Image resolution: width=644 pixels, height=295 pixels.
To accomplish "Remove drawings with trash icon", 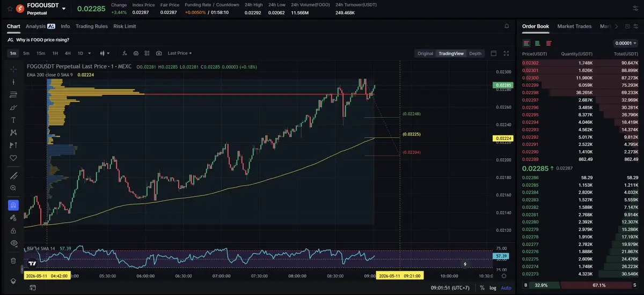I will 13,261.
